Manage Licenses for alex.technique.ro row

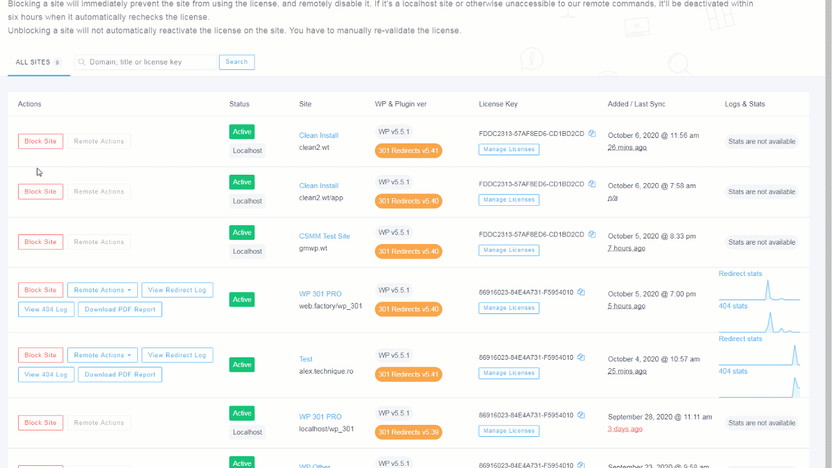click(509, 374)
